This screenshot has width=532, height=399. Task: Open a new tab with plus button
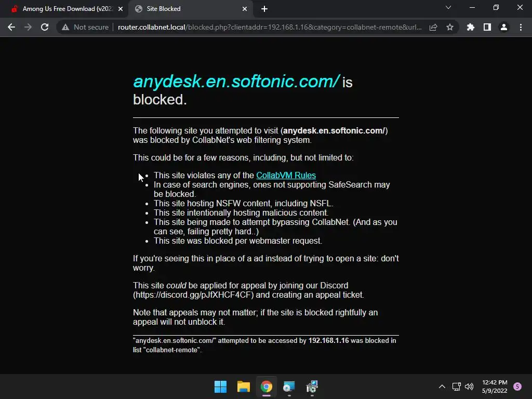[x=264, y=9]
